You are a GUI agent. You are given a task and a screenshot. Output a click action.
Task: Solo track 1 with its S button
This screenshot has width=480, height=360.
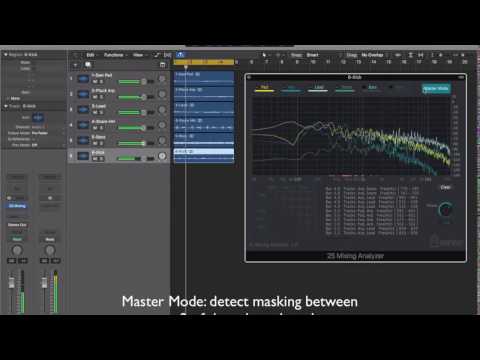[101, 82]
